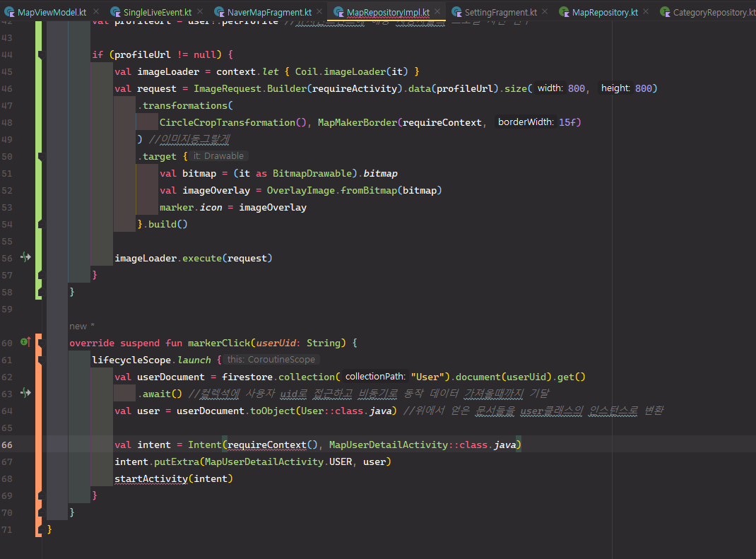Click the Kotlin icon on SettingFragment.kt tab
756x559 pixels.
[456, 12]
